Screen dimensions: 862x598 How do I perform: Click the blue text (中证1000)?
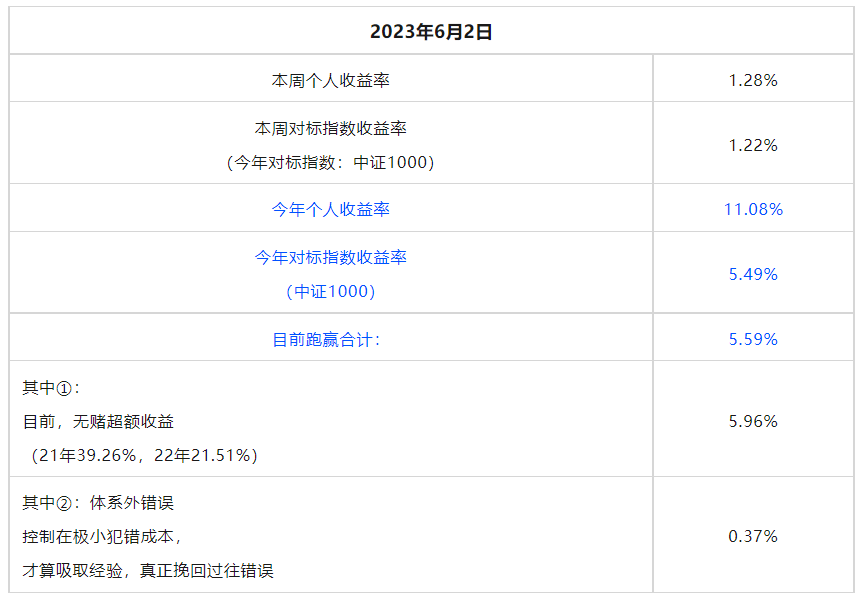(330, 291)
